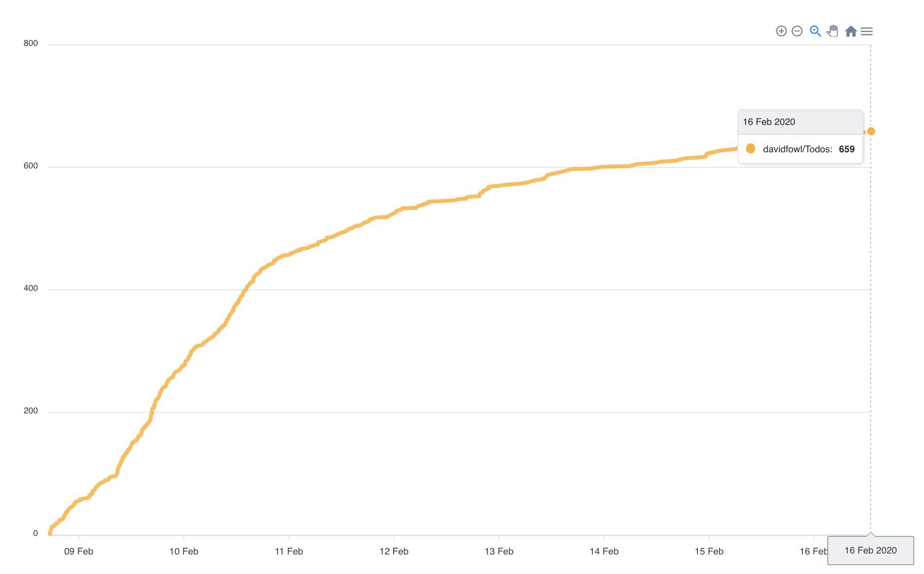Viewport: 924px width, 574px height.
Task: Click the 12 Feb axis label
Action: [x=394, y=551]
